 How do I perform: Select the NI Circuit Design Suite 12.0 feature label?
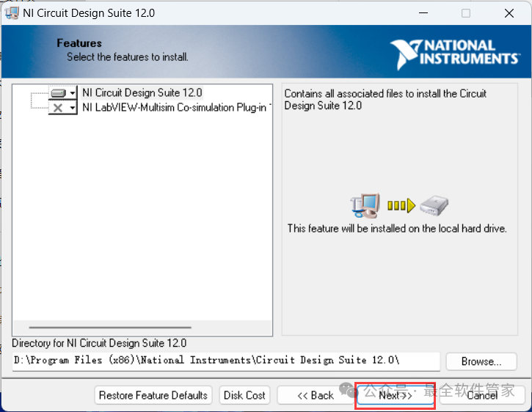coord(142,93)
